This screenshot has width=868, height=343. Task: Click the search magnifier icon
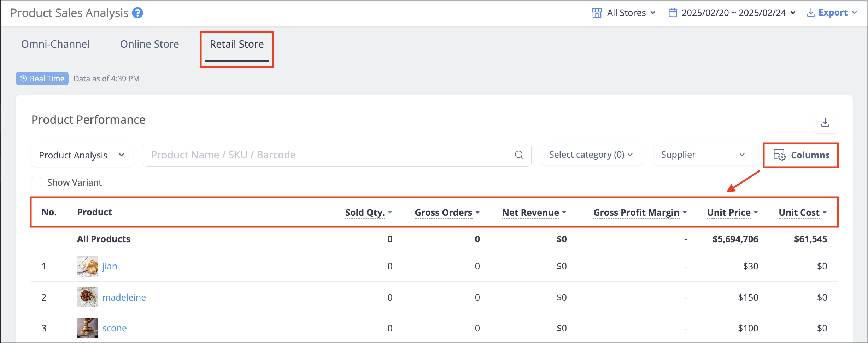tap(519, 155)
